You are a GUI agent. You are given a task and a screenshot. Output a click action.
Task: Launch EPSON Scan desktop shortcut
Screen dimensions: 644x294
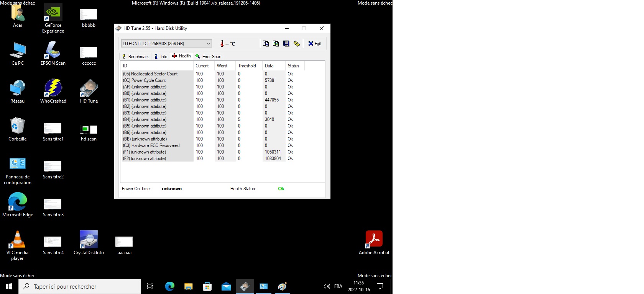pos(53,54)
